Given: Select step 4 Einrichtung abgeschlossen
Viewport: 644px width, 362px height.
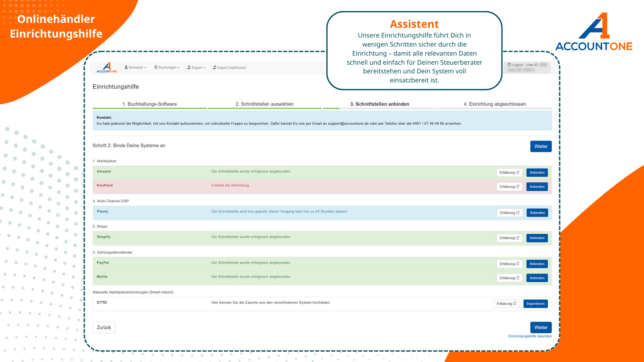Looking at the screenshot, I should pos(495,104).
